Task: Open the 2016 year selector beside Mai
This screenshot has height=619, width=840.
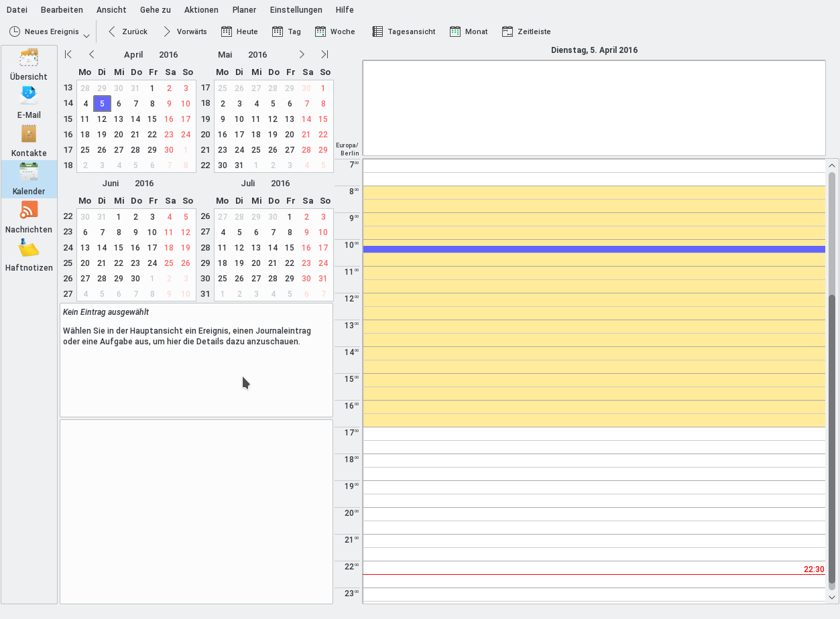Action: click(257, 55)
